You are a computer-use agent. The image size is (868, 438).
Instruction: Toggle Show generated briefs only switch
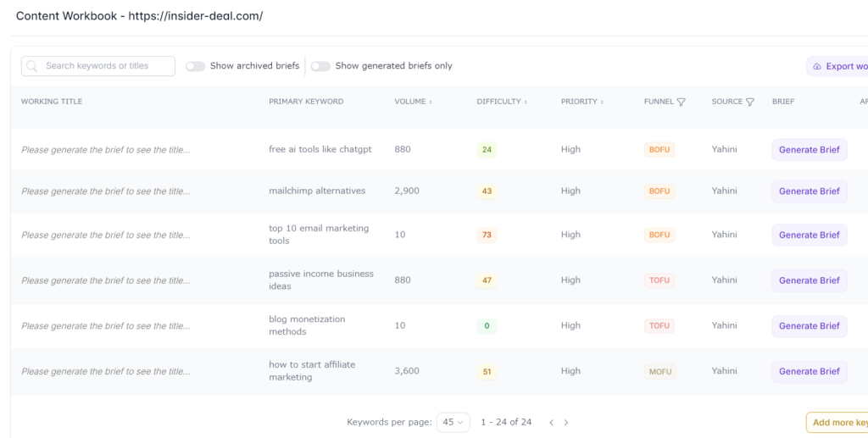coord(320,66)
